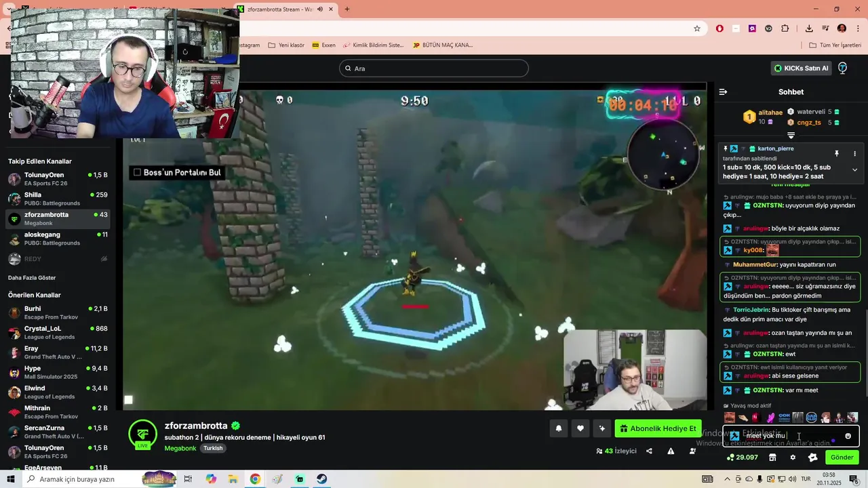
Task: Click the 29.097 channel points balance
Action: point(742,457)
